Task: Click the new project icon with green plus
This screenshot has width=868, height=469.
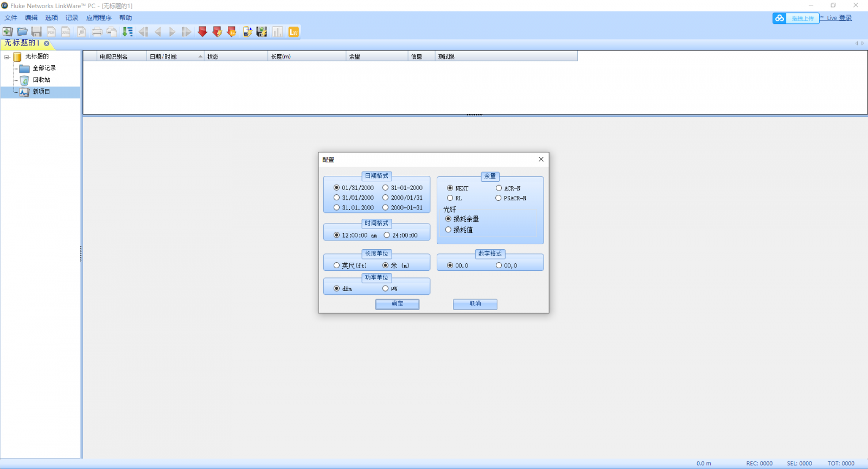Action: coord(8,32)
